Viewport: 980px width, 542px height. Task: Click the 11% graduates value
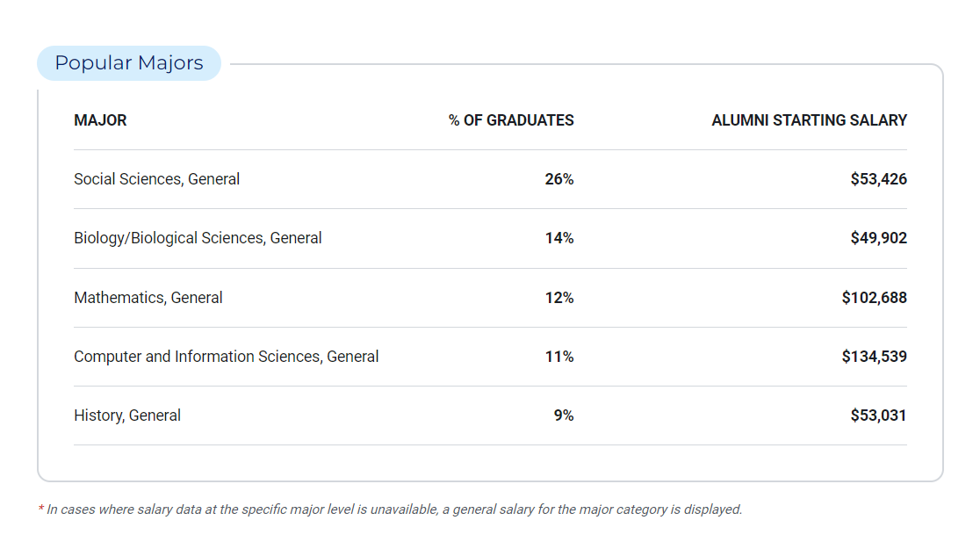point(558,357)
